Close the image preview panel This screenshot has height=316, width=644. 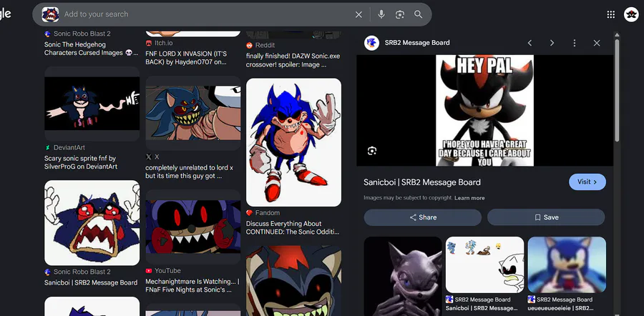click(597, 43)
